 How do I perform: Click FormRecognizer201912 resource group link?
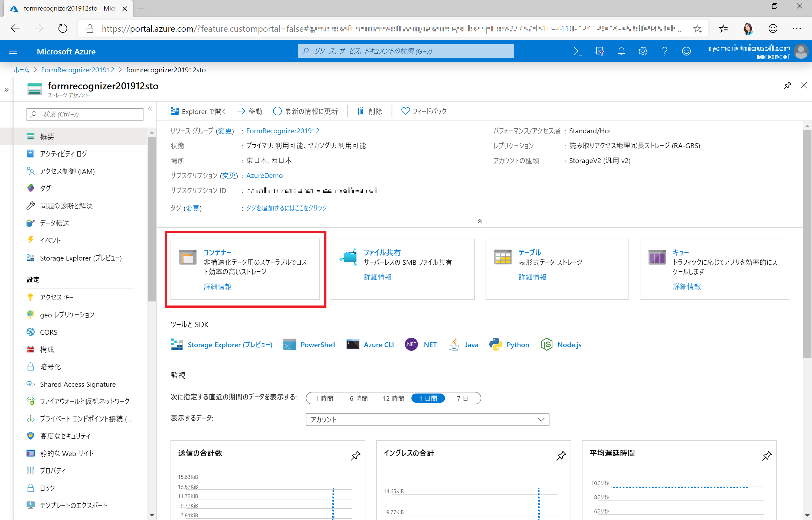(x=282, y=131)
